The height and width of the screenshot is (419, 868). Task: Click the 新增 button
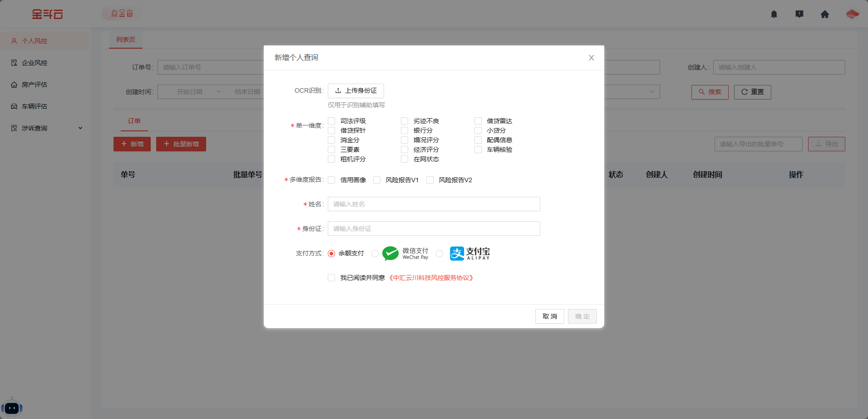(132, 144)
